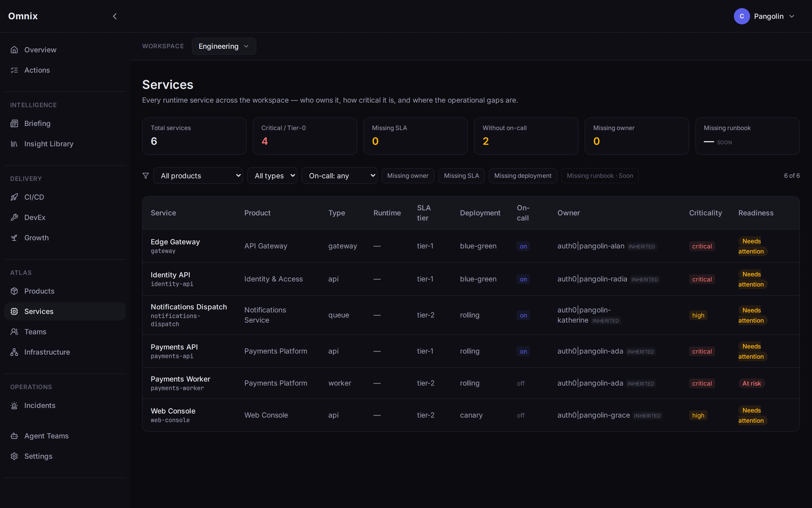Click the Without on-call card
812x508 pixels.
click(x=526, y=136)
